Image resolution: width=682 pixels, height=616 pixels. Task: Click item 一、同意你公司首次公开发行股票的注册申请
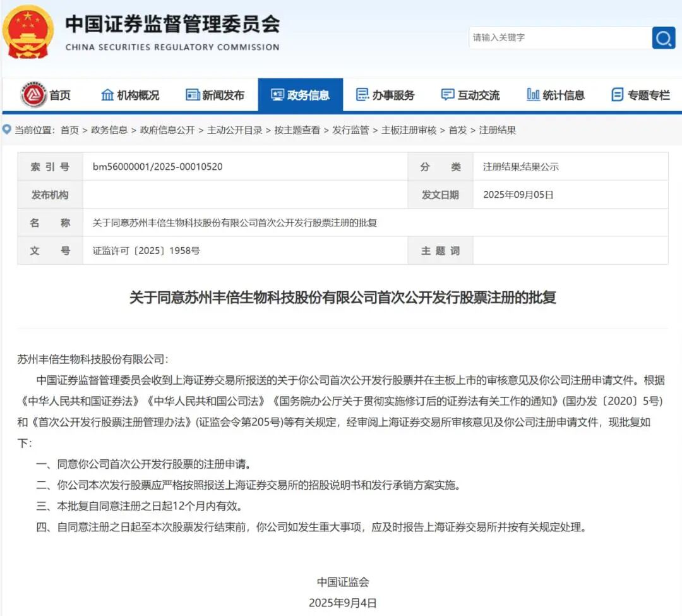click(143, 464)
